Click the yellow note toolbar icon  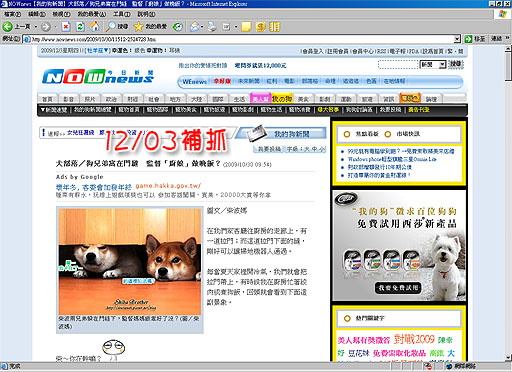[x=246, y=27]
